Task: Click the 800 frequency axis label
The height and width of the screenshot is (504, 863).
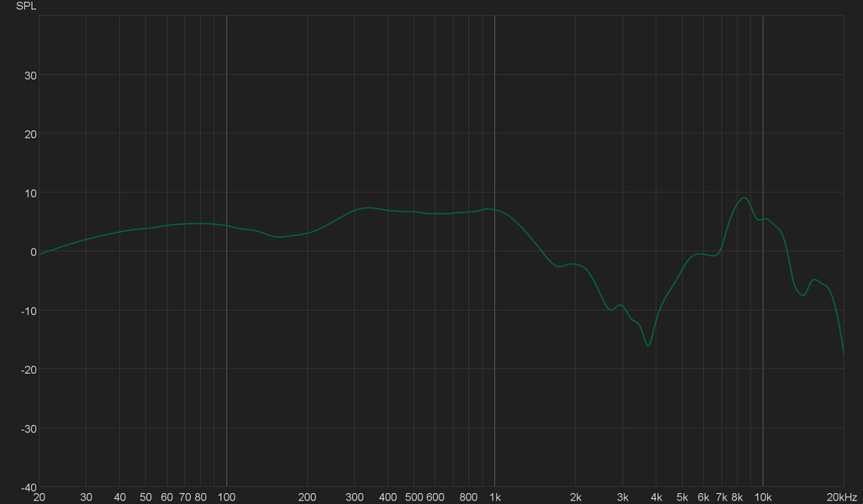Action: 468,497
